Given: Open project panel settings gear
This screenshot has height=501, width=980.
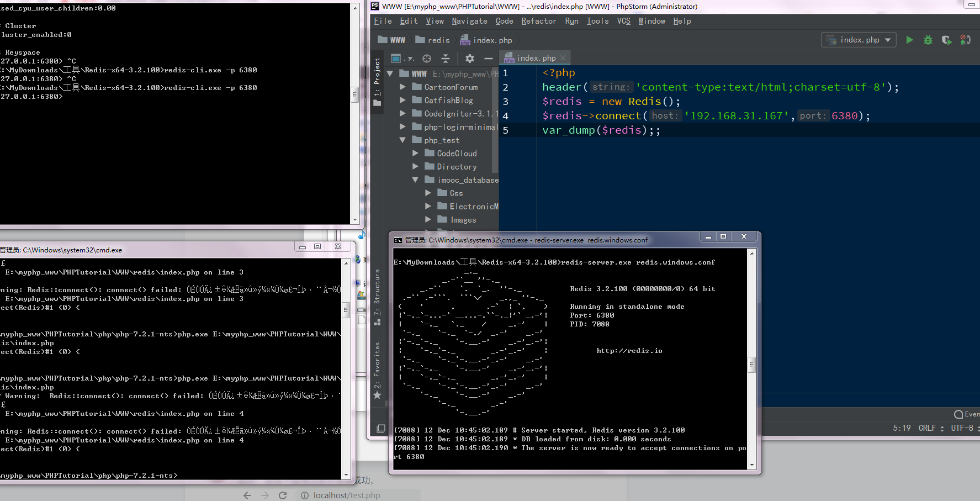Looking at the screenshot, I should pyautogui.click(x=469, y=58).
